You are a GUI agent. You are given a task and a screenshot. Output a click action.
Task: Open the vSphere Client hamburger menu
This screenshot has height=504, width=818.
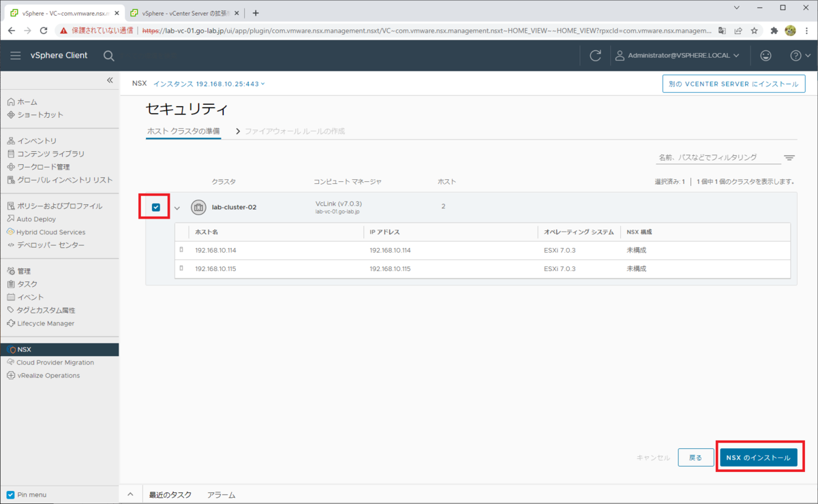tap(16, 55)
